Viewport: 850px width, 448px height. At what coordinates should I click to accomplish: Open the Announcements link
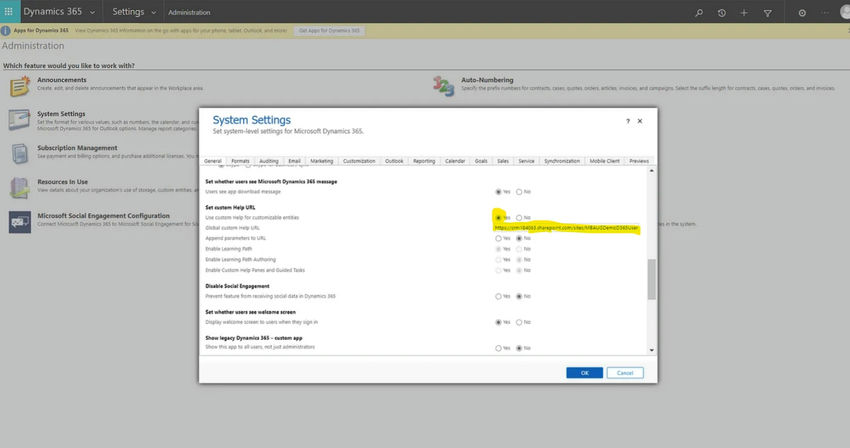(62, 80)
